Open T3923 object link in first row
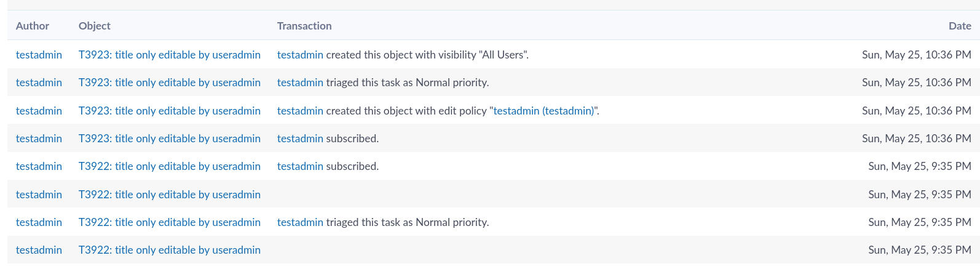The width and height of the screenshot is (980, 266). pyautogui.click(x=170, y=55)
